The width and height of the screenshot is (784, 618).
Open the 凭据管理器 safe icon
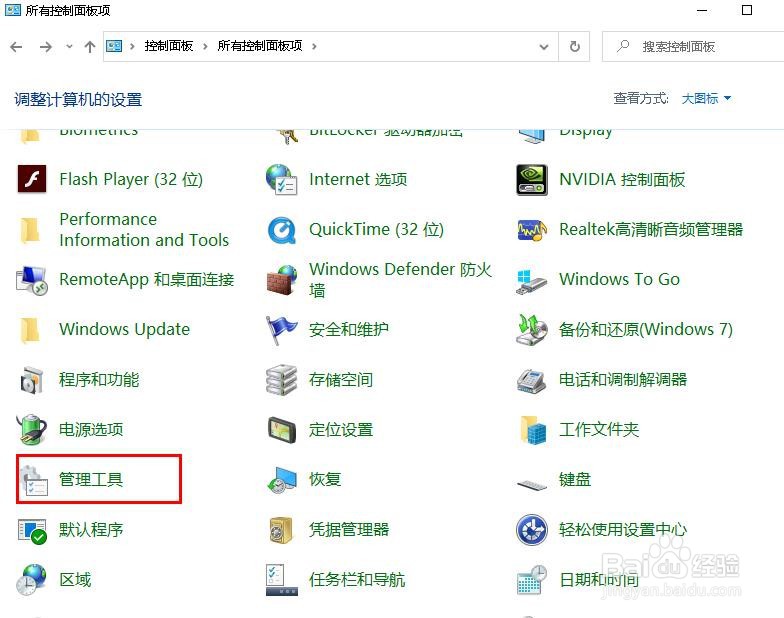pyautogui.click(x=281, y=530)
